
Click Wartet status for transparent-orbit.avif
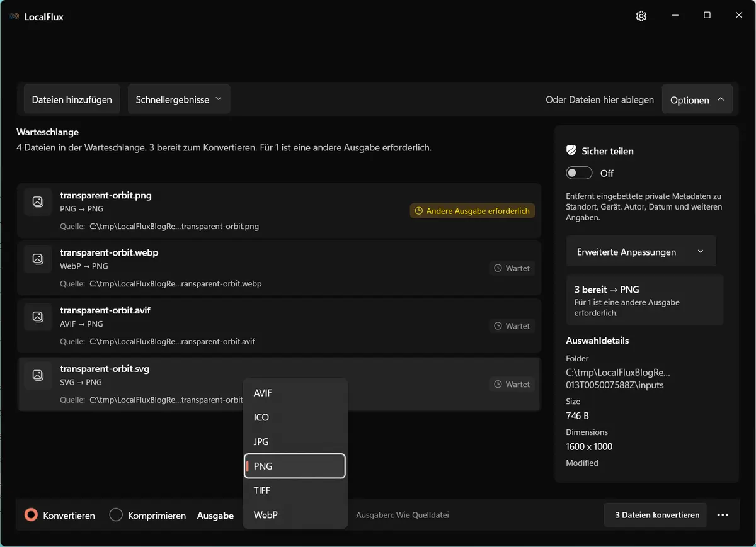point(512,326)
